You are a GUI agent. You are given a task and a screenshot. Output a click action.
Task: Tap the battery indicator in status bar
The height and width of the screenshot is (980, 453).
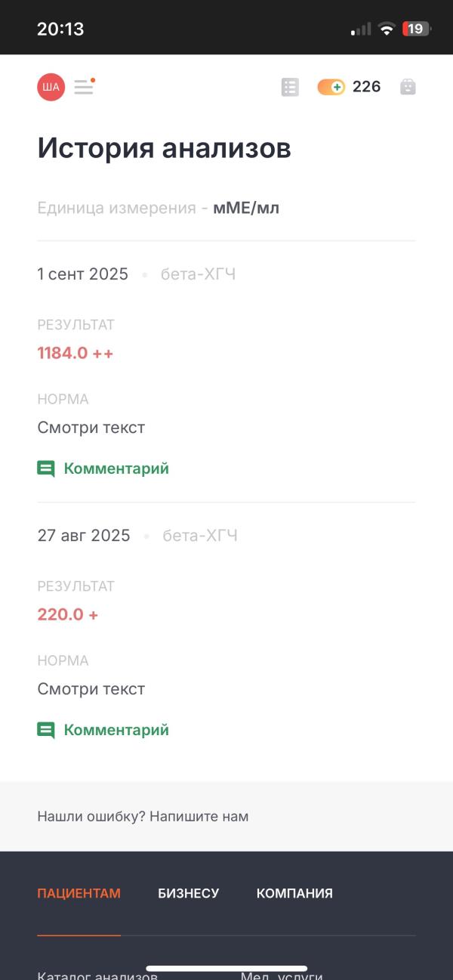pyautogui.click(x=416, y=29)
